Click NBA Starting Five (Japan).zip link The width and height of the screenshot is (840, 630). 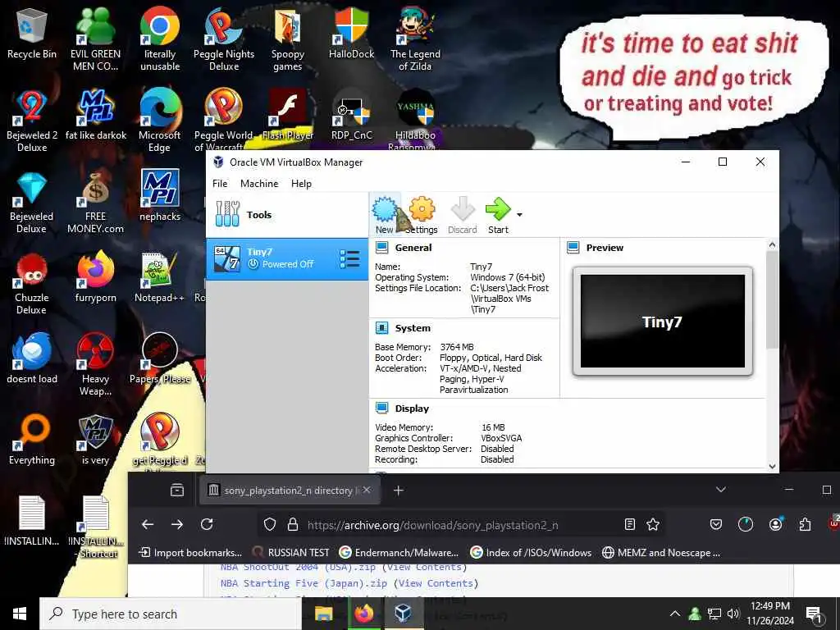coord(304,583)
